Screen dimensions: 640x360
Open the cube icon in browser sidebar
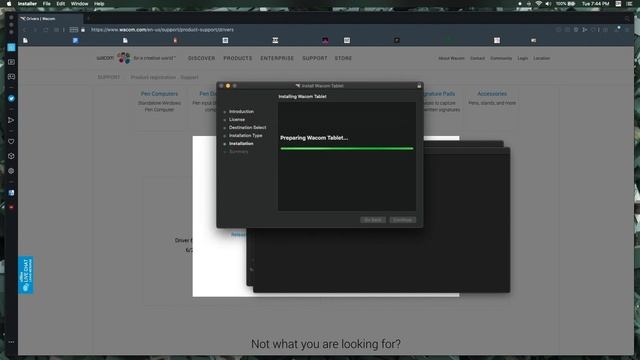pyautogui.click(x=11, y=156)
